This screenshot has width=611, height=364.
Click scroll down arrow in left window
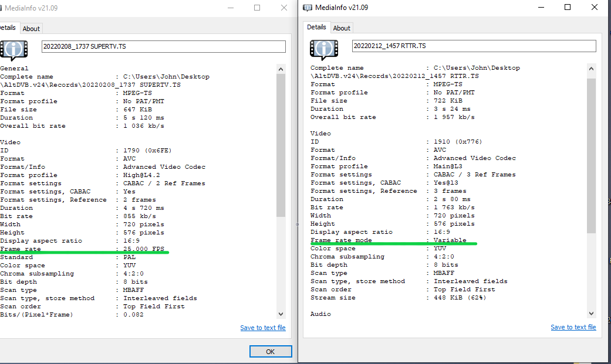[x=281, y=314]
